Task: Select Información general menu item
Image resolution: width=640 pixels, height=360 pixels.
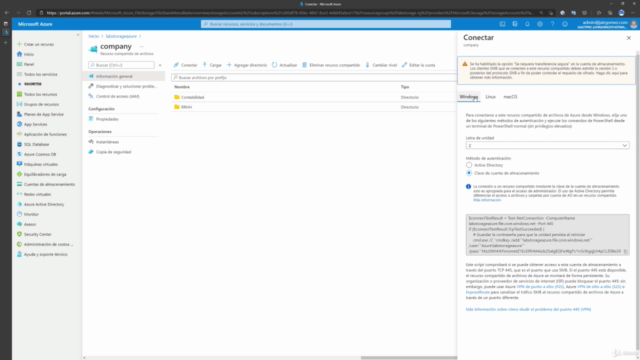Action: tap(124, 76)
